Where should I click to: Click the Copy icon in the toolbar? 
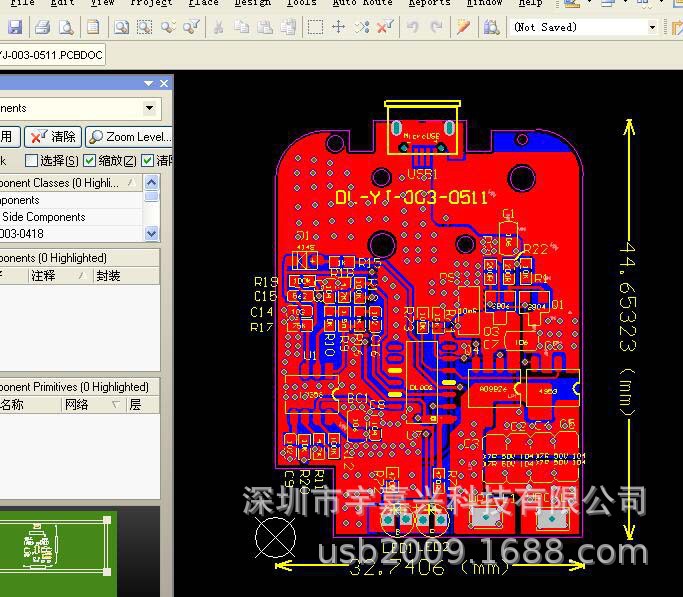241,27
